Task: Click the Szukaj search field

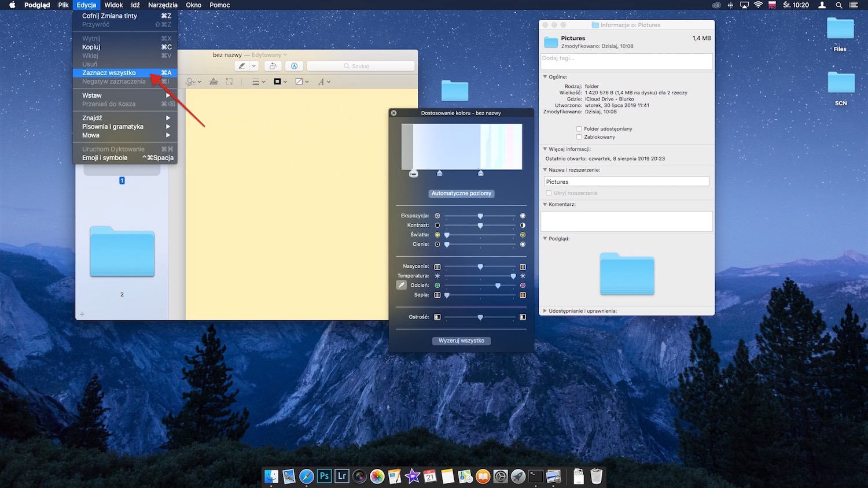Action: coord(361,65)
